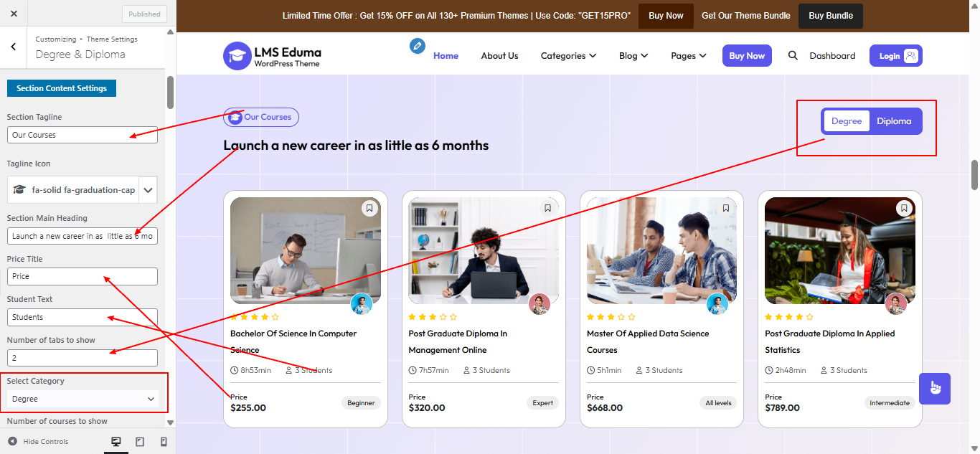This screenshot has width=980, height=454.
Task: Select the Degree tab
Action: tap(847, 120)
